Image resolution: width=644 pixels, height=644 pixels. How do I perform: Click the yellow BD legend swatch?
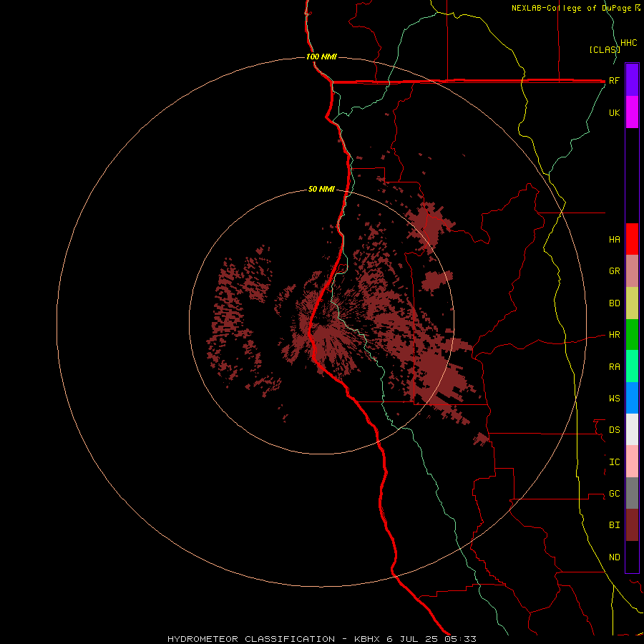[x=632, y=303]
